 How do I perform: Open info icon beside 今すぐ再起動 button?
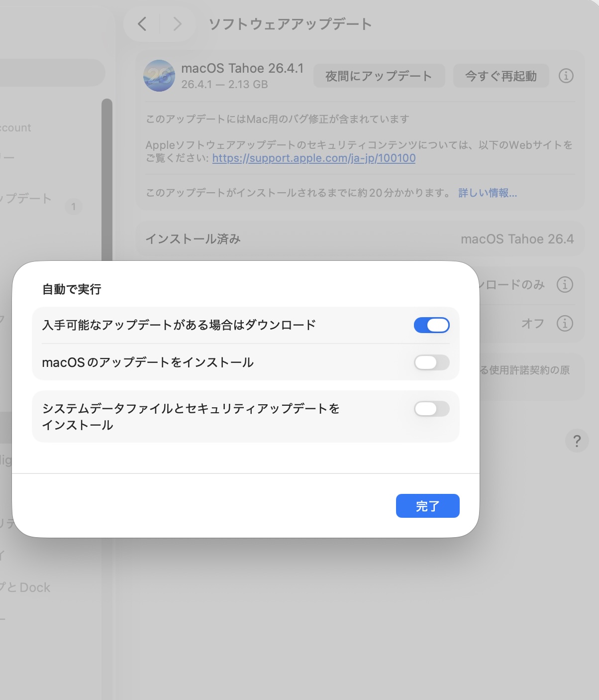coord(566,76)
